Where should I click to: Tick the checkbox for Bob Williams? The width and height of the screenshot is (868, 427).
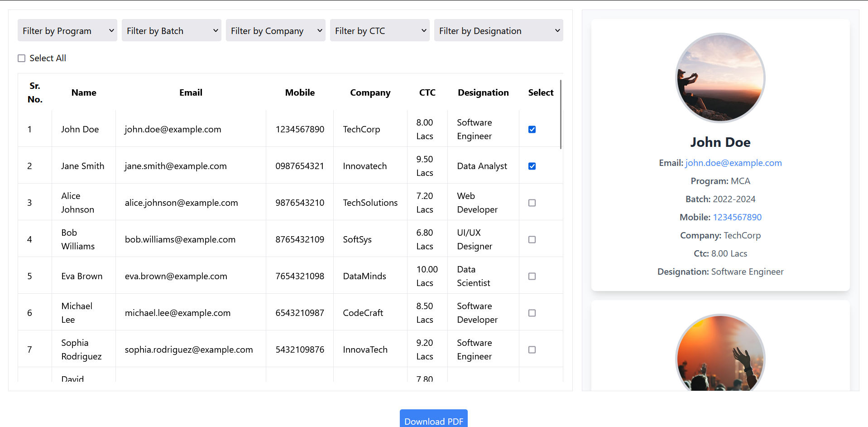click(x=532, y=240)
